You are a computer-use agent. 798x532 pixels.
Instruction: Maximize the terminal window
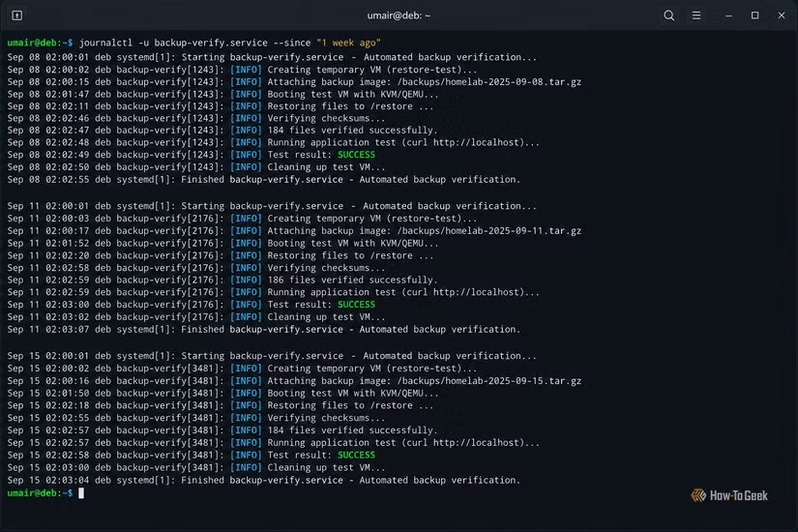tap(754, 15)
